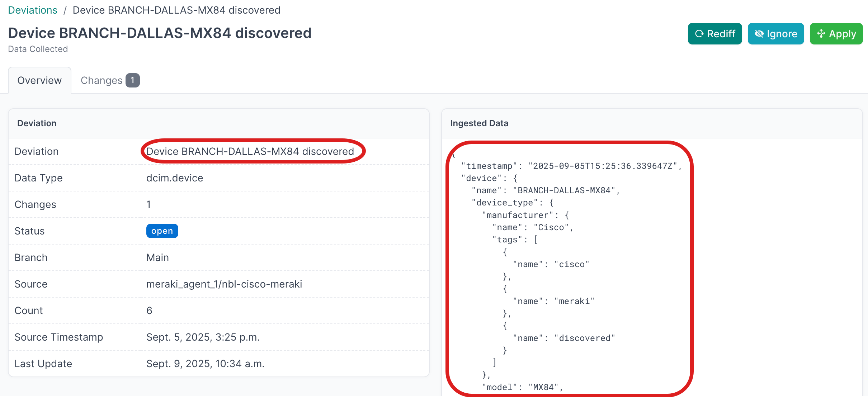Click the crossed-eye icon on Ignore button
This screenshot has width=868, height=398.
coord(759,34)
